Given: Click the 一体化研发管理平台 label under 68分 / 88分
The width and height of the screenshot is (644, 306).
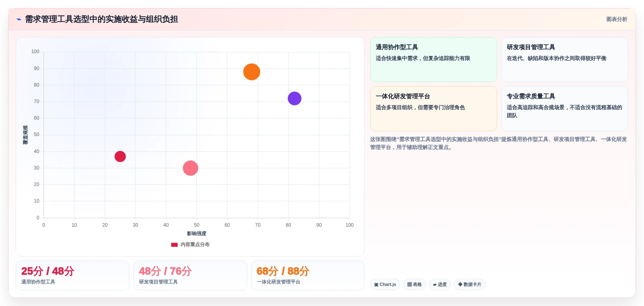Looking at the screenshot, I should click(x=279, y=282).
